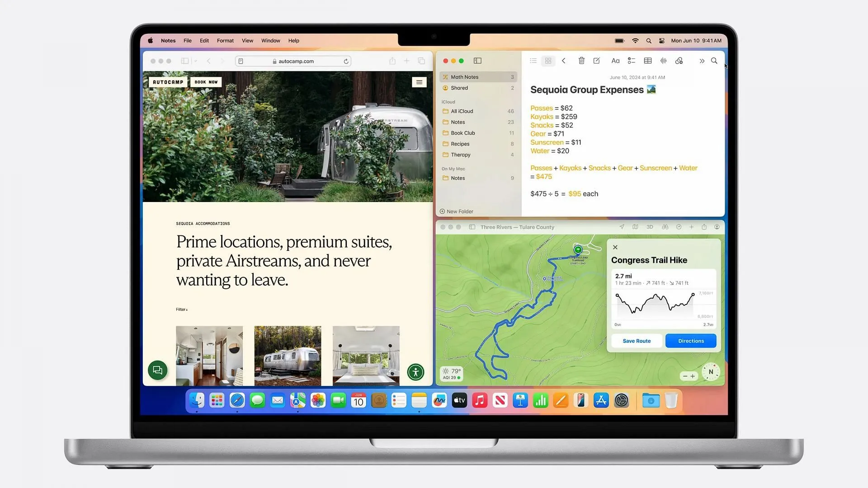868x488 pixels.
Task: Click the New Folder button in Notes sidebar
Action: tap(457, 211)
